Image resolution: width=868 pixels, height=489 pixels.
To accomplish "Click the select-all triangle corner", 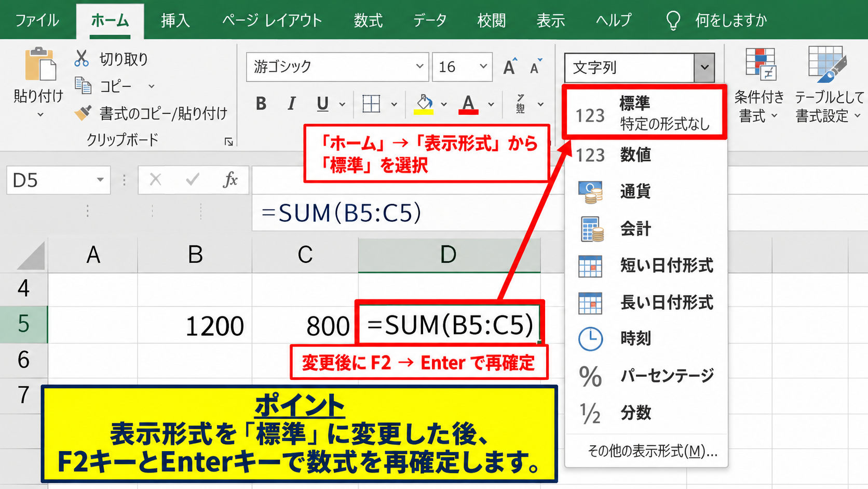I will [x=31, y=256].
